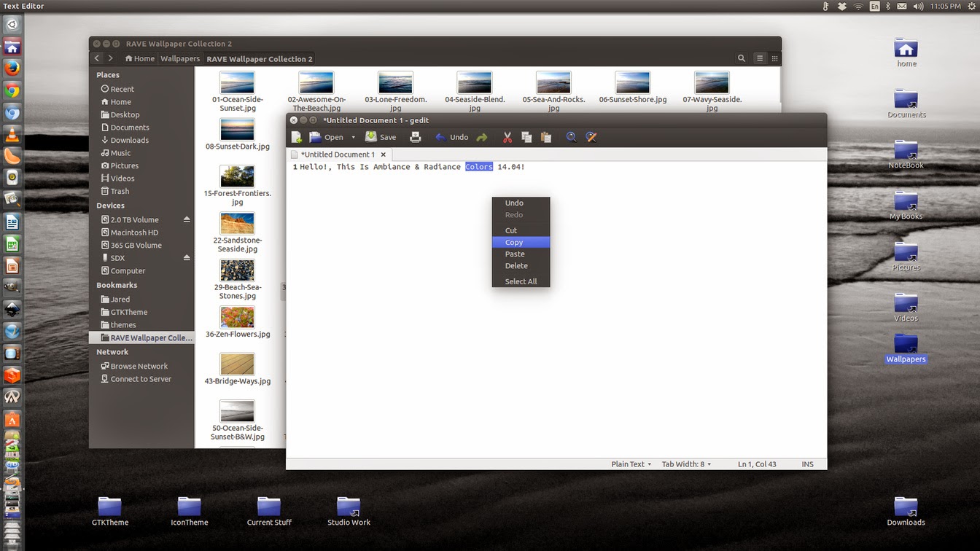Viewport: 980px width, 551px height.
Task: Go back in the file manager
Action: 97,58
